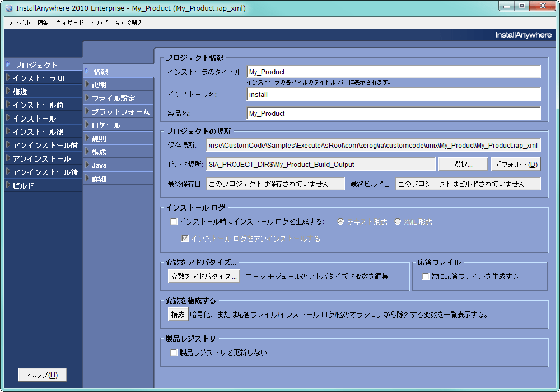Check 製品レジストリを更新しない
This screenshot has height=392, width=560.
tap(174, 353)
